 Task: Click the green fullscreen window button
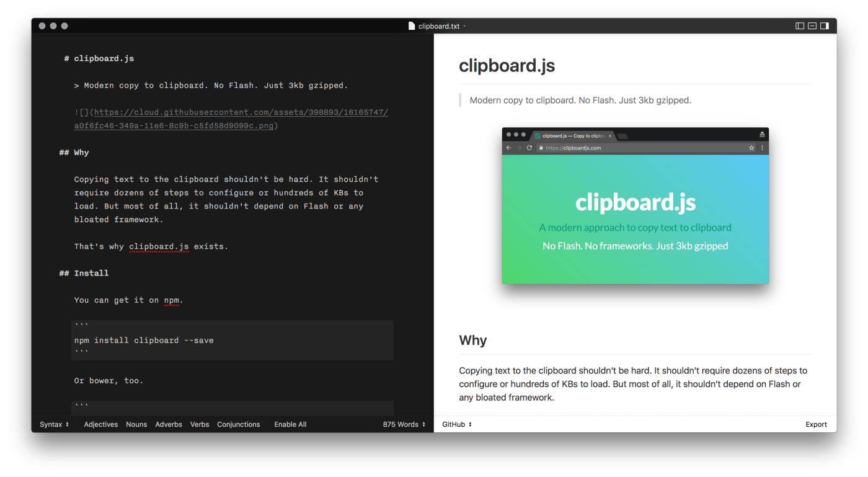(64, 26)
